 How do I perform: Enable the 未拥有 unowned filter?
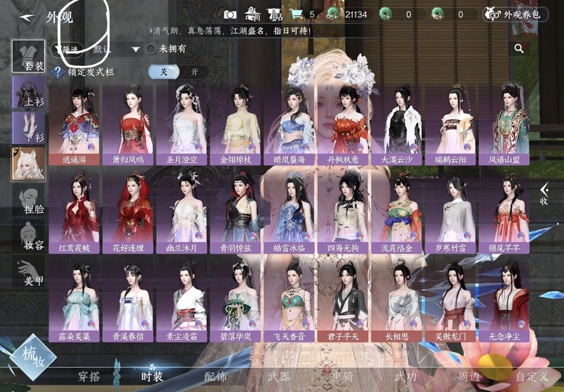coord(151,49)
